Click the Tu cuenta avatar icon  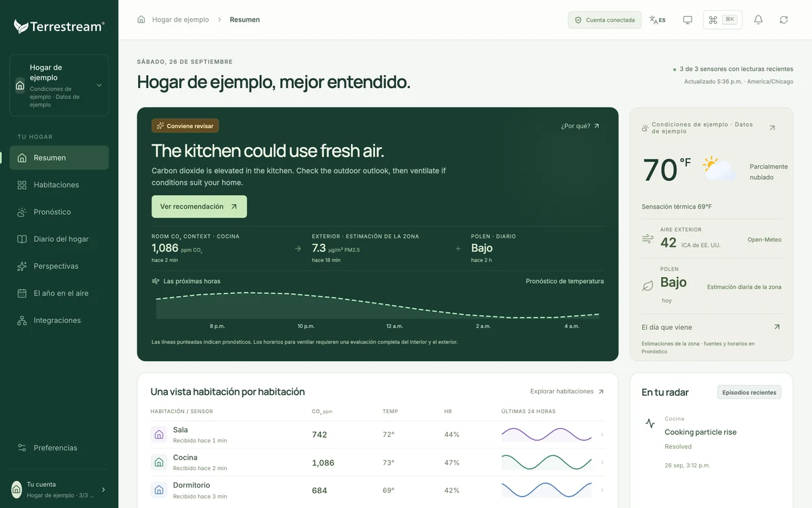(x=17, y=490)
